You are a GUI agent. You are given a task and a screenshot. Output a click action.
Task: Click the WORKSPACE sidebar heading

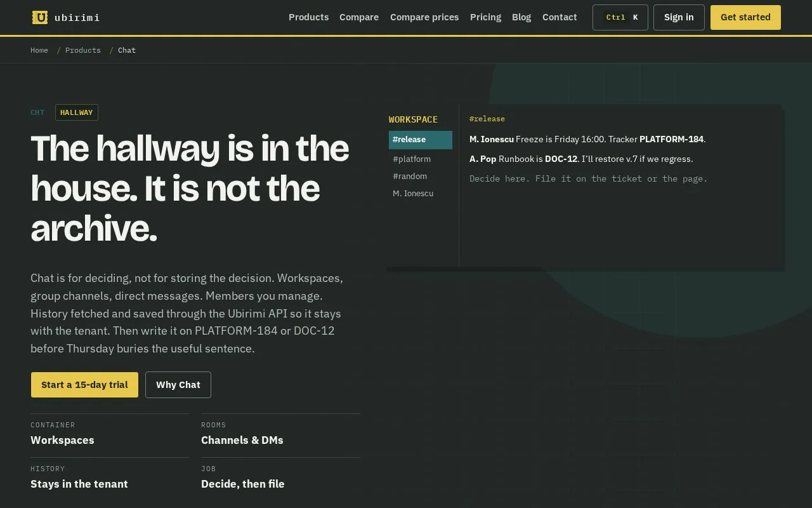tap(413, 119)
